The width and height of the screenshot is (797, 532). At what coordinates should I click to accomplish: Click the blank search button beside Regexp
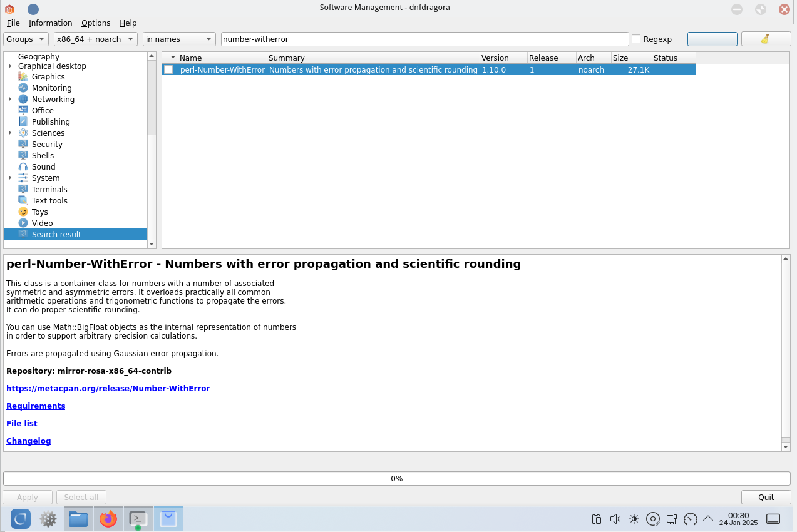click(712, 39)
